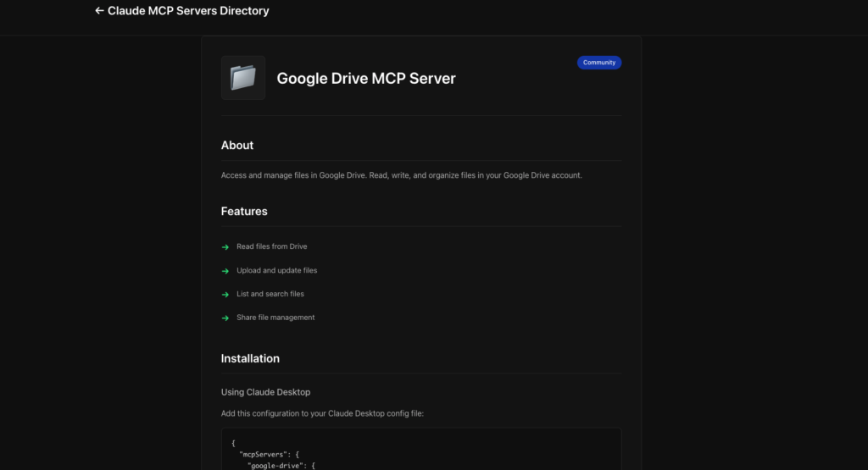Click green arrow beside Upload and update files
Image resolution: width=868 pixels, height=470 pixels.
click(225, 271)
